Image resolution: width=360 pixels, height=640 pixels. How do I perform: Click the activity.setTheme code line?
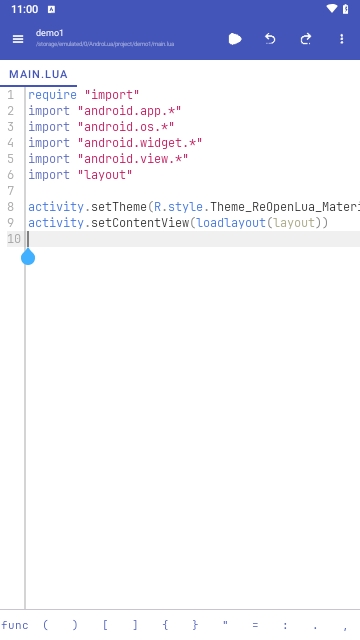pos(194,207)
